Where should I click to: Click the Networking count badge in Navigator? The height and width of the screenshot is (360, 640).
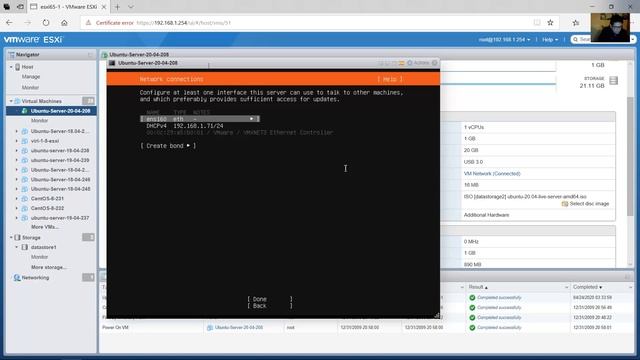pyautogui.click(x=88, y=278)
